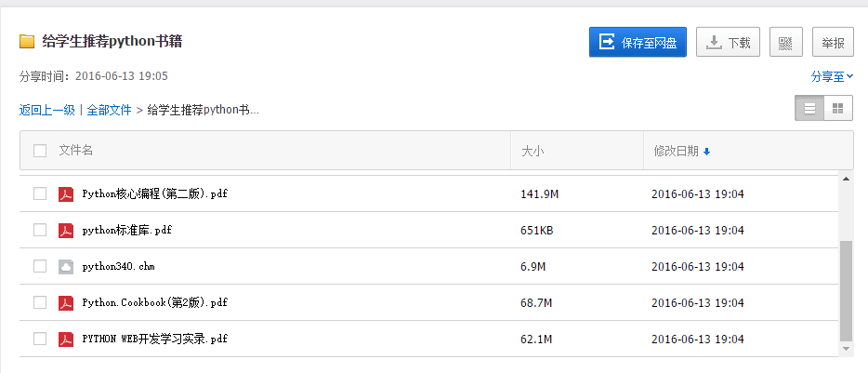Image resolution: width=868 pixels, height=373 pixels.
Task: Click the 下载 download button
Action: (729, 43)
